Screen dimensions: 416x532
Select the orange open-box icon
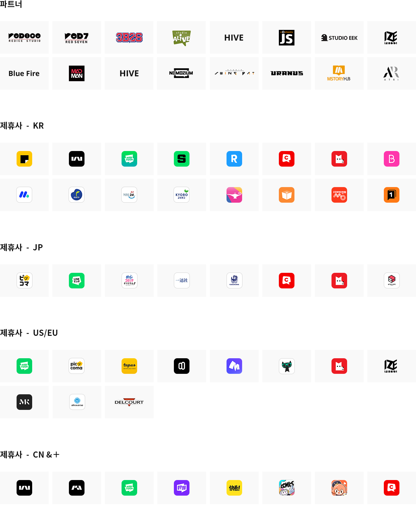click(x=287, y=195)
